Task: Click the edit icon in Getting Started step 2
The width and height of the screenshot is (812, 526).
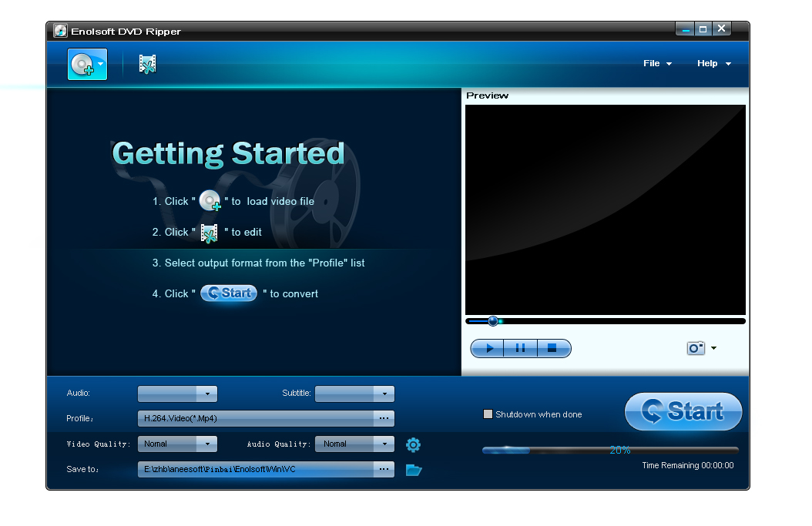Action: [x=210, y=233]
